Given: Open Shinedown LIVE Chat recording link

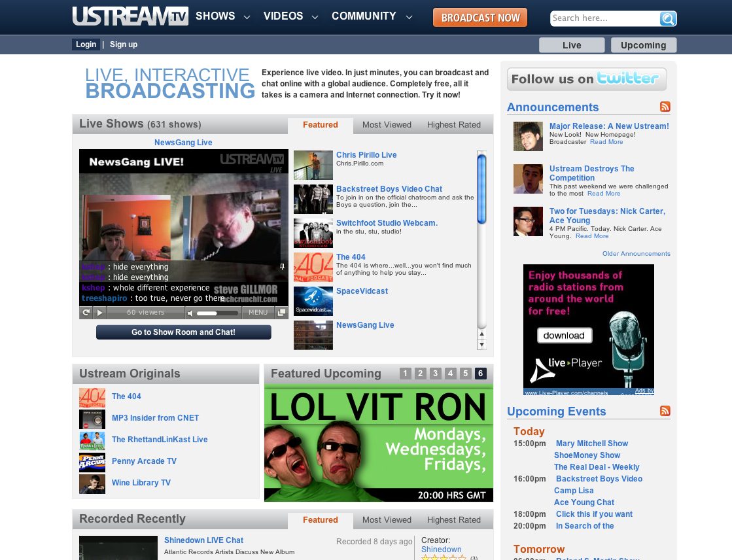Looking at the screenshot, I should 203,540.
